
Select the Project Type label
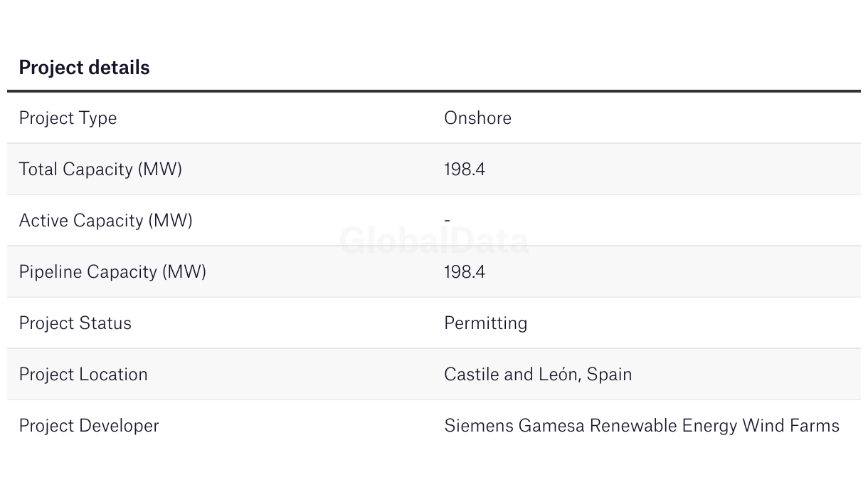[68, 118]
